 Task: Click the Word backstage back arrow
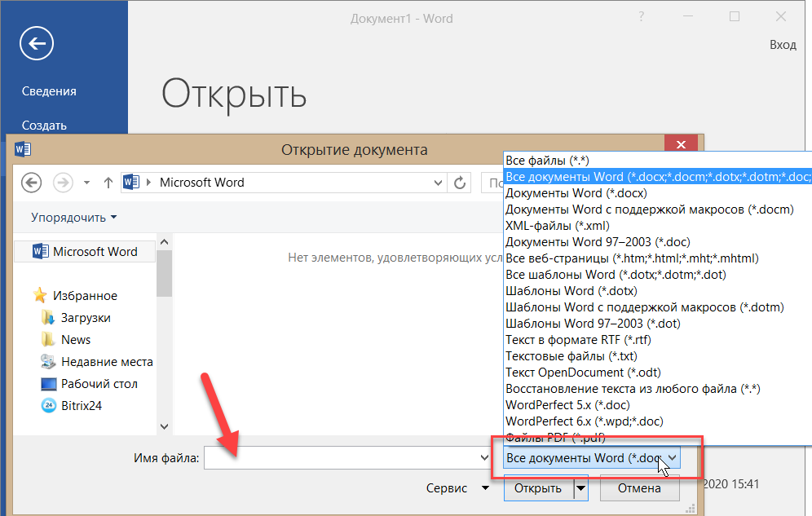point(37,43)
